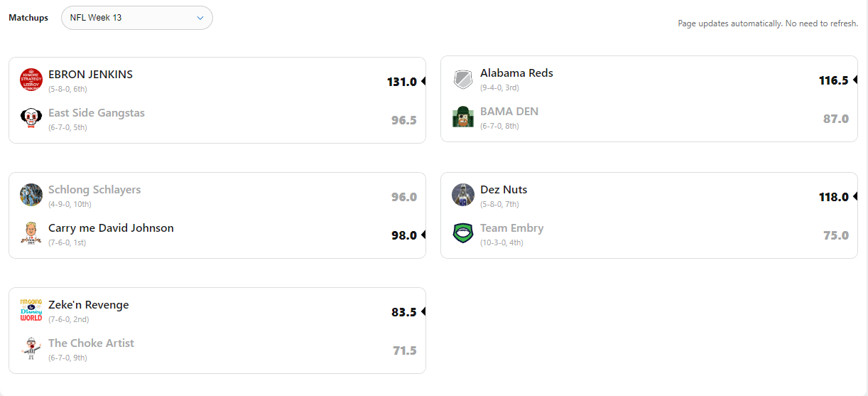This screenshot has height=396, width=868.
Task: Click Schlong Schlayers team avatar
Action: pos(31,195)
